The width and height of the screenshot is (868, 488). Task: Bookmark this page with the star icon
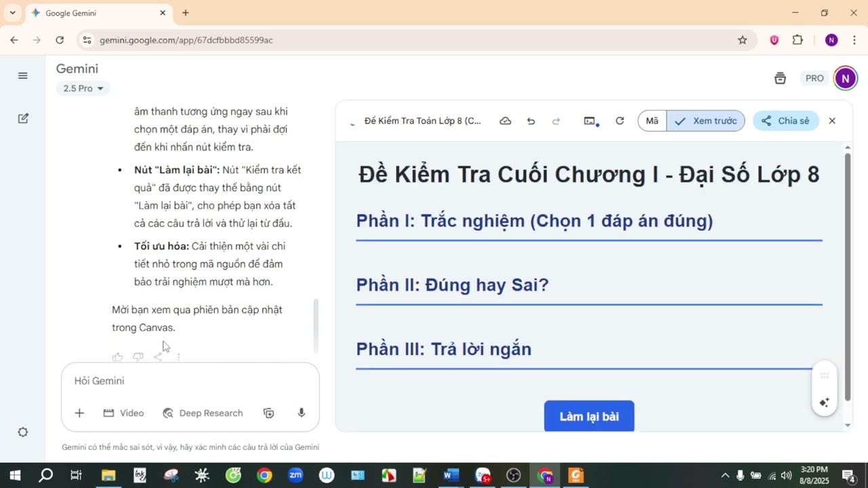743,40
